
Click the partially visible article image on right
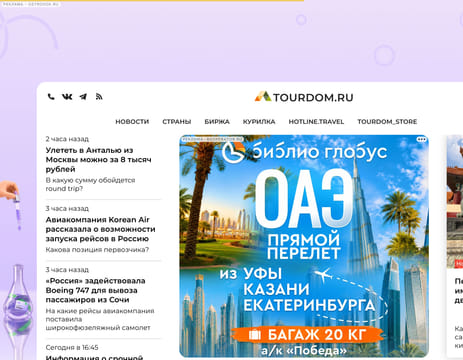455,202
